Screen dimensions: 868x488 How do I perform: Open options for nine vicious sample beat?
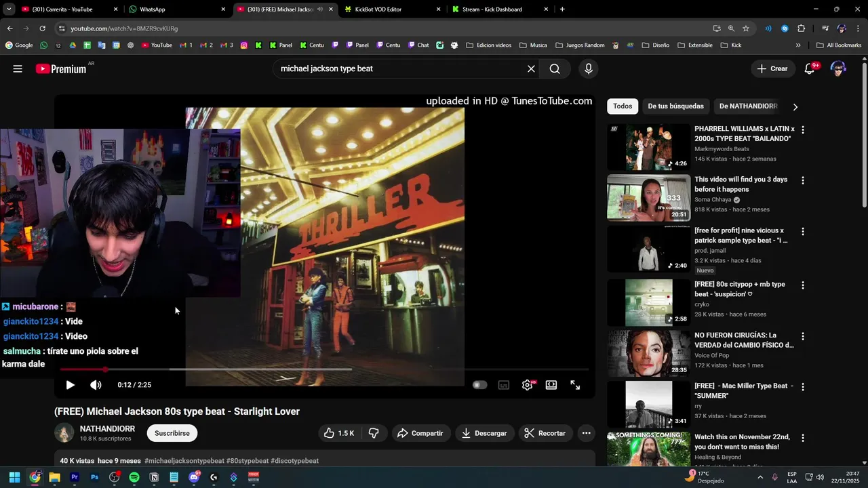click(803, 231)
